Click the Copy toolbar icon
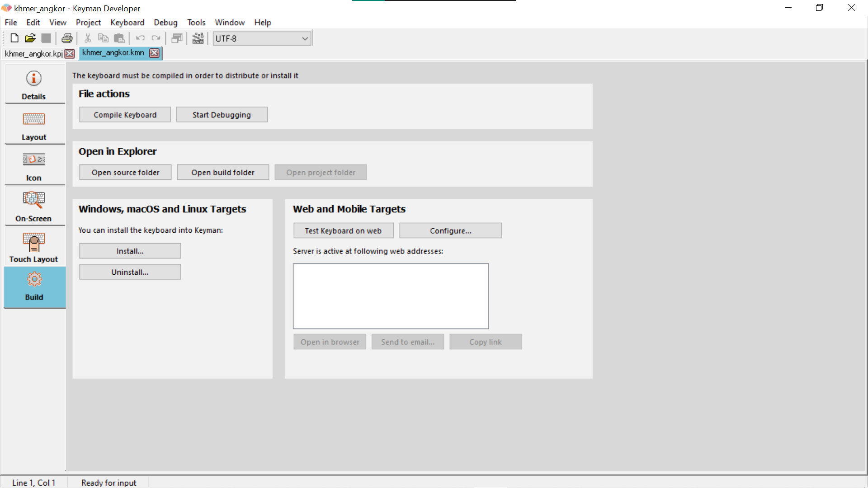Image resolution: width=868 pixels, height=488 pixels. tap(104, 38)
